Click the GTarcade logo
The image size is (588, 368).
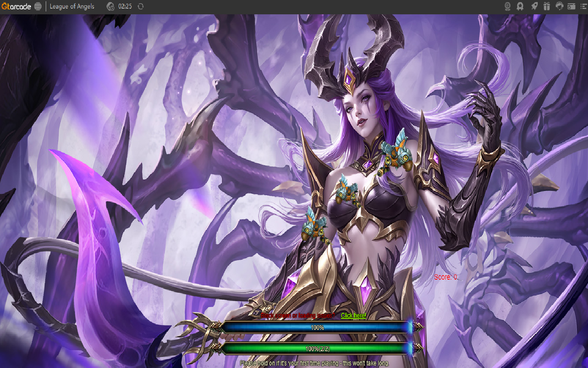(16, 7)
